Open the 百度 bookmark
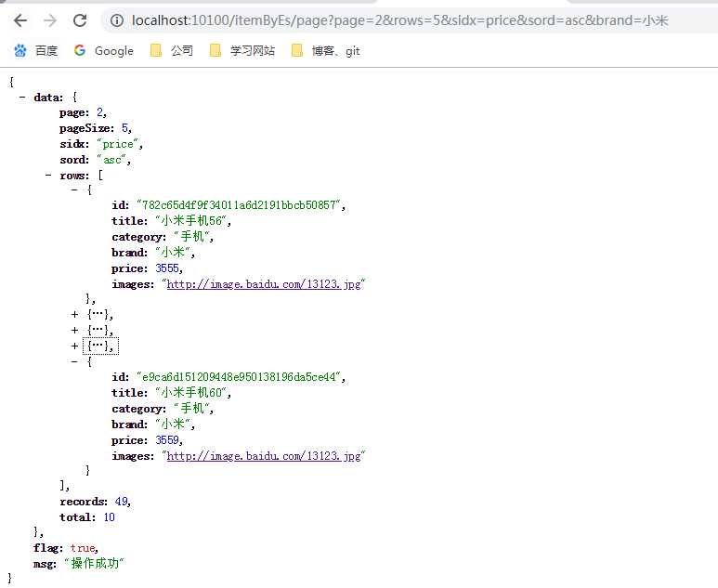The image size is (718, 588). [x=35, y=50]
